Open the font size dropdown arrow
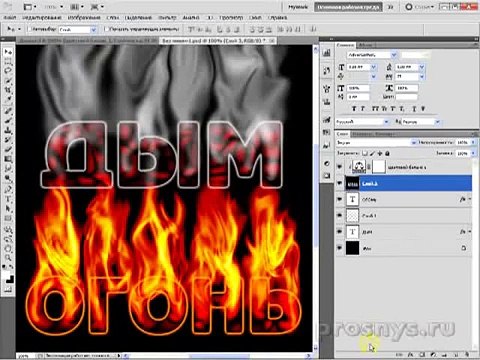 pos(373,67)
